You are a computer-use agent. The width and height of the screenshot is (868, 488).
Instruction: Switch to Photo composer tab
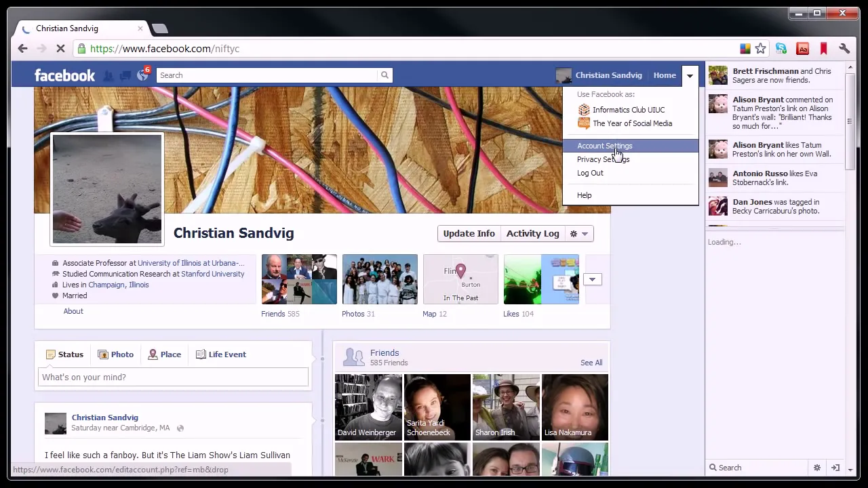pos(116,354)
